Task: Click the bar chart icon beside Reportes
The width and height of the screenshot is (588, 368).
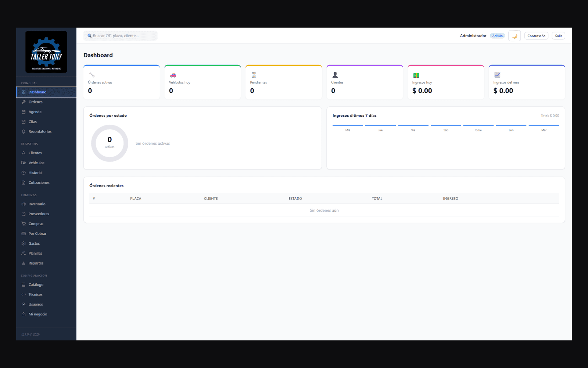Action: pyautogui.click(x=24, y=263)
